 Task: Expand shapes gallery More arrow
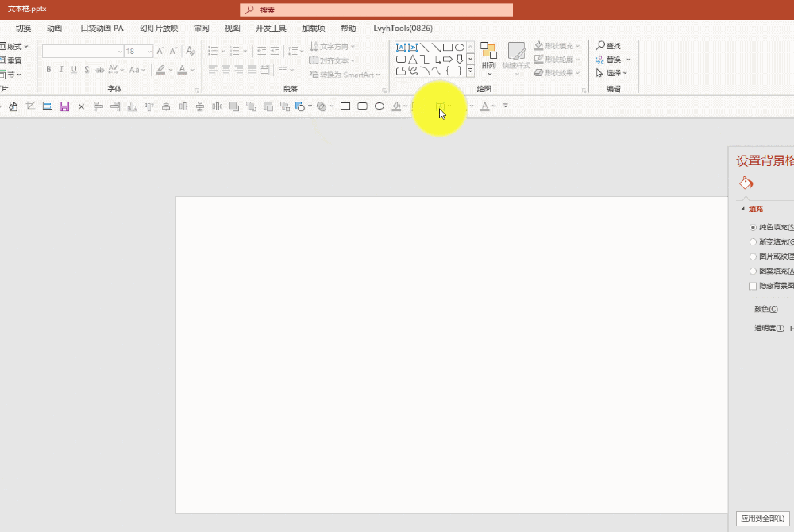tap(470, 71)
